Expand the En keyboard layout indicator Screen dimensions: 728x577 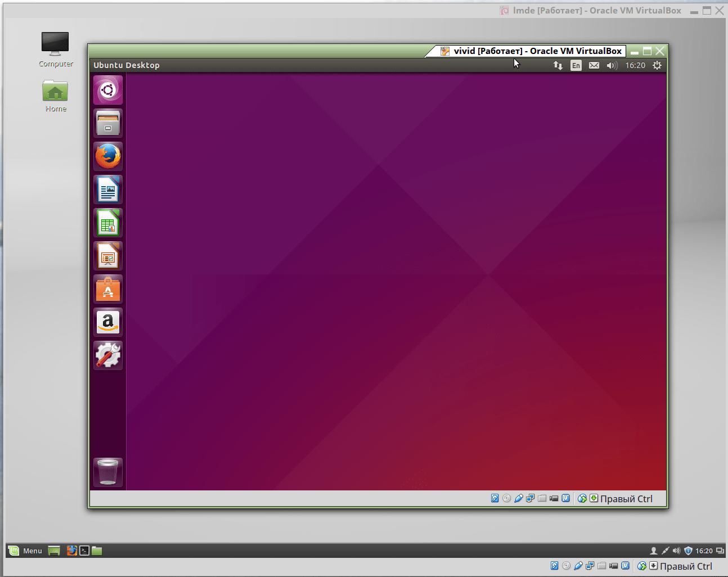(576, 65)
